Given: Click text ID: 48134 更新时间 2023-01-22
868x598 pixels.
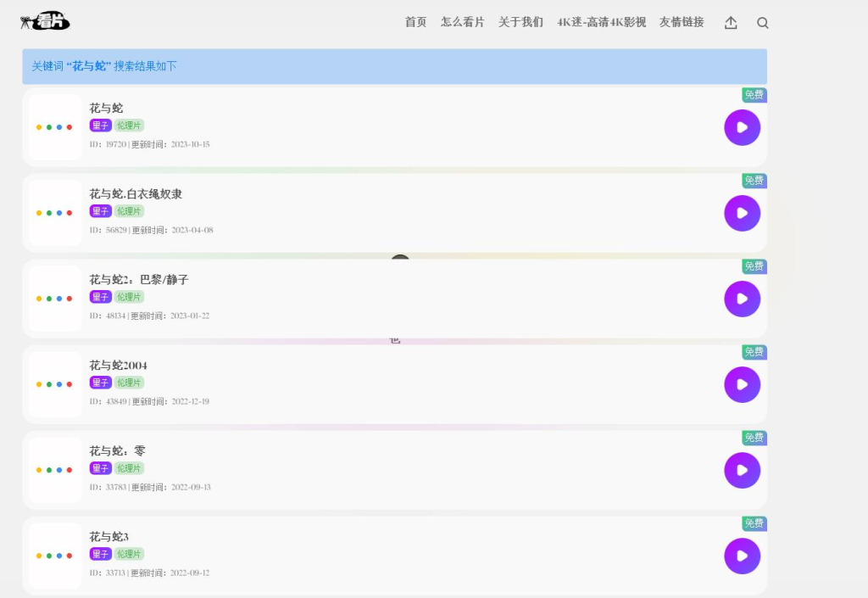Looking at the screenshot, I should click(x=149, y=316).
